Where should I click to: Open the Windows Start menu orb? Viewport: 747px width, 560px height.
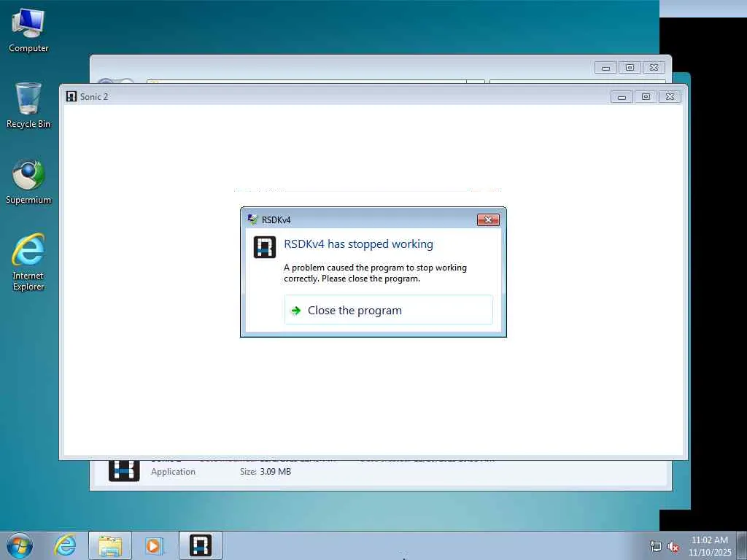click(20, 545)
